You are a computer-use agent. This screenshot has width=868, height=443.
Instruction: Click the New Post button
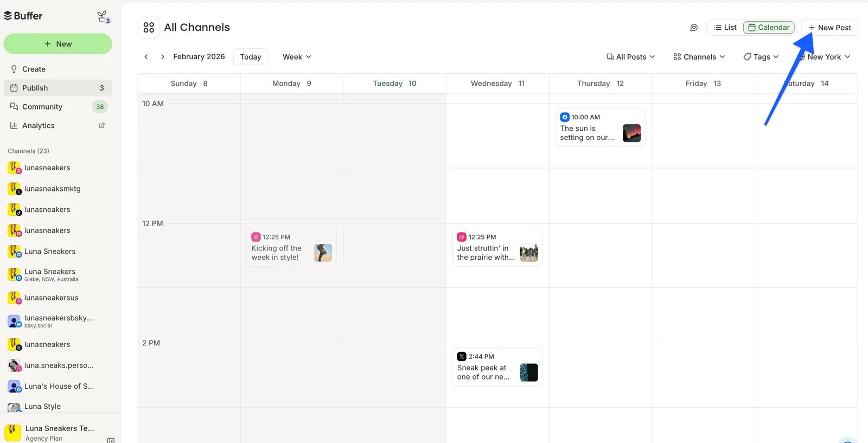829,28
